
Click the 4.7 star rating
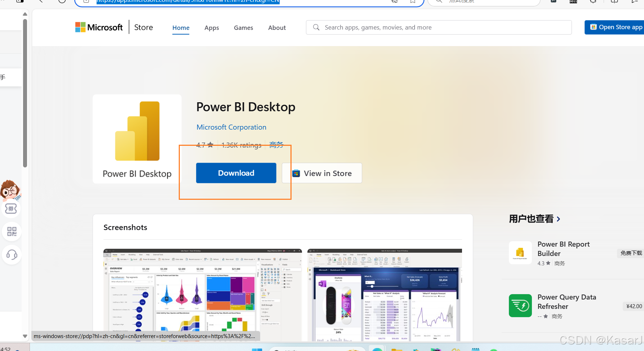click(205, 145)
